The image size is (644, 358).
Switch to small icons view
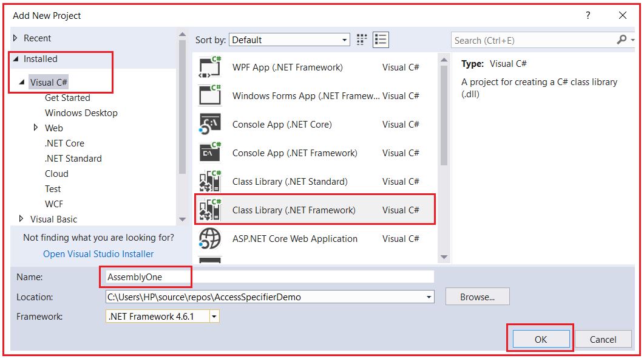pyautogui.click(x=361, y=40)
